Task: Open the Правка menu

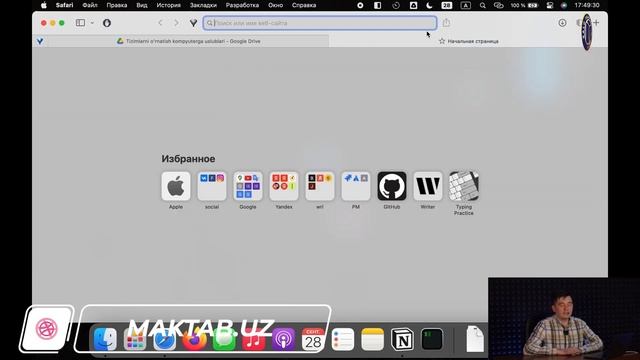Action: [x=117, y=5]
